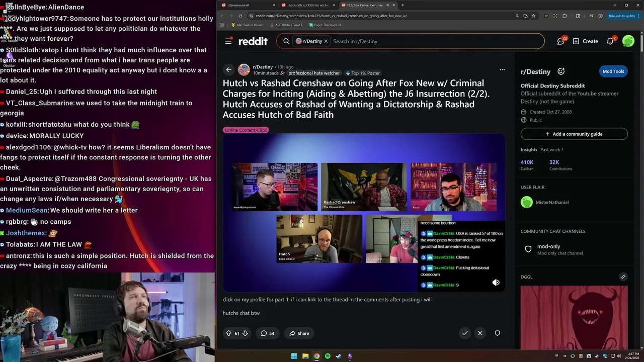Open Steam from the taskbar
Viewport: 644px width, 362px height.
(339, 356)
